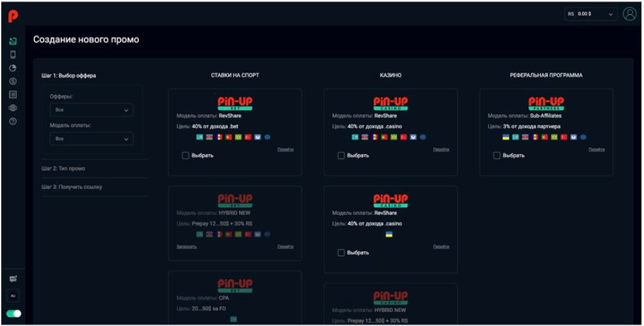644x326 pixels.
Task: Click Pin-Up Partners logo in referral card
Action: tap(546, 103)
